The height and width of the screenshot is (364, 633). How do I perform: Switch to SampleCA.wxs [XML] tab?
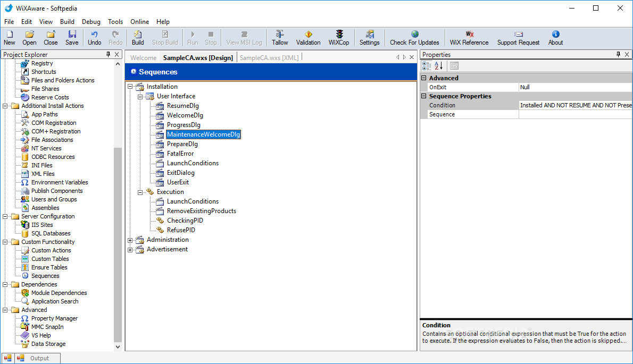click(x=269, y=57)
